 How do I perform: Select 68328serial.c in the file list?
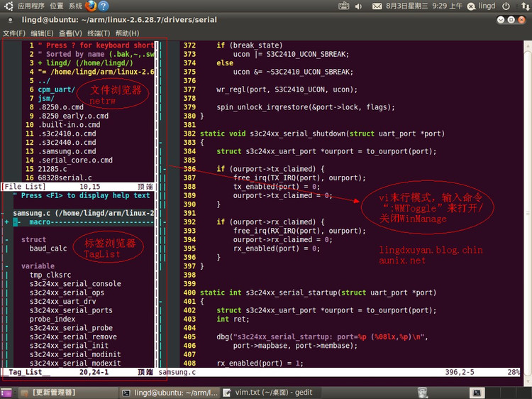click(65, 178)
